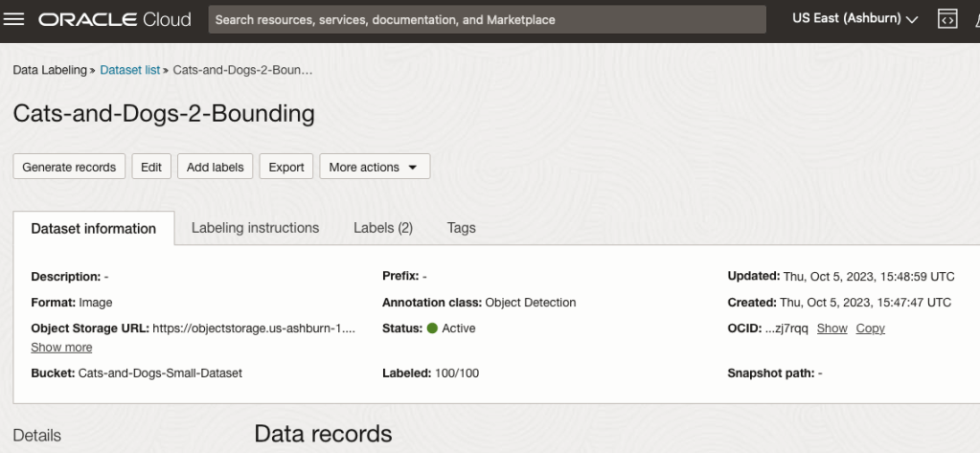Viewport: 980px width, 453px height.
Task: Go to Dataset list breadcrumb link
Action: 129,70
